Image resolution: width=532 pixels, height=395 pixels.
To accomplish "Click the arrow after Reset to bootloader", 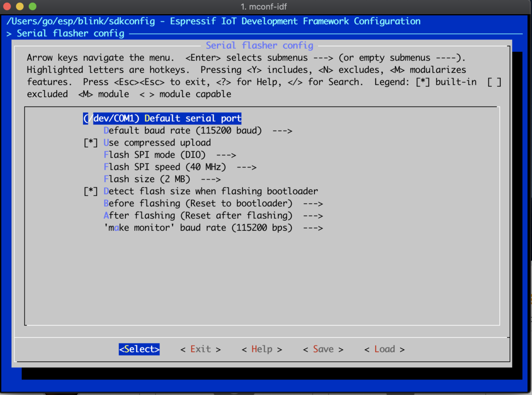I will 313,204.
